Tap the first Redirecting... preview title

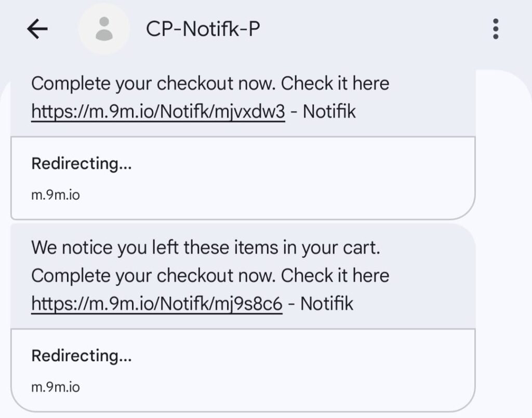click(82, 164)
